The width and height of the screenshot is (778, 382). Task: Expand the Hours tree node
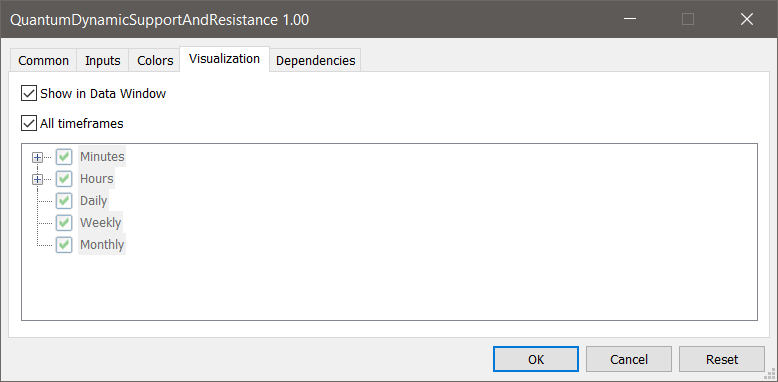click(x=37, y=180)
